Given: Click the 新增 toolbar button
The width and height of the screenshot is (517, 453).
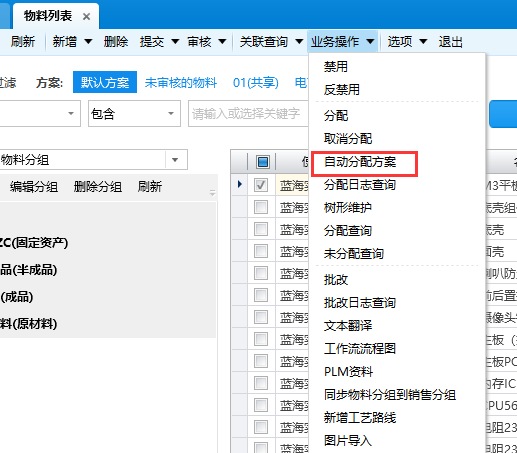Looking at the screenshot, I should click(65, 42).
